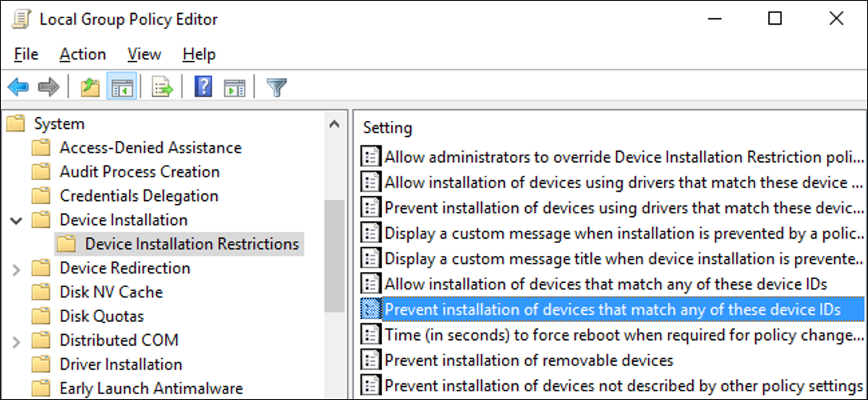Click policy icon for Time (in seconds) to force reboot
The image size is (868, 400).
point(371,334)
